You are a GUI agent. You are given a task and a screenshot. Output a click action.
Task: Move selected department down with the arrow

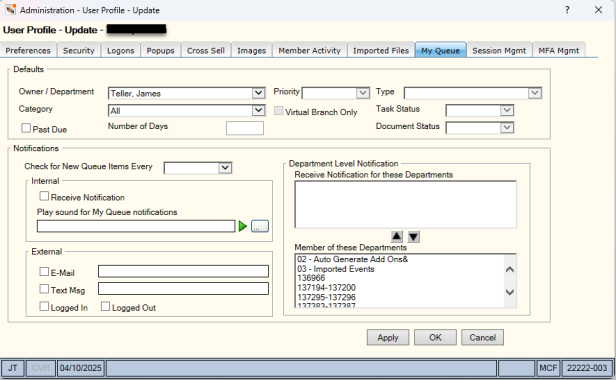tap(413, 236)
